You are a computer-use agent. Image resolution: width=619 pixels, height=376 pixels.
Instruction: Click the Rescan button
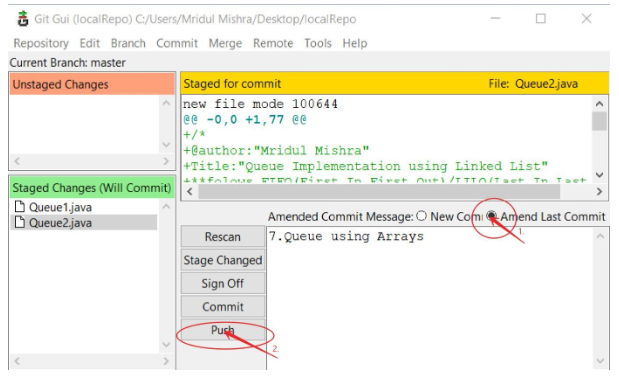pyautogui.click(x=223, y=237)
